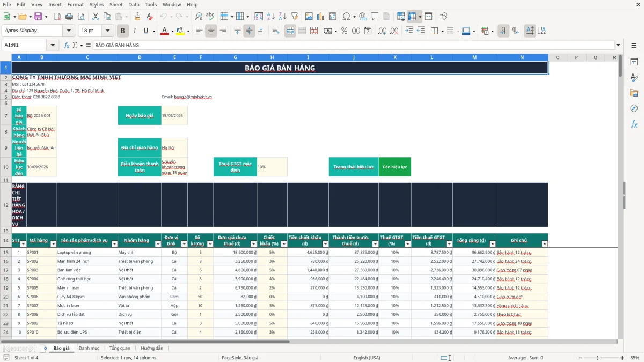Toggle Bold formatting
The image size is (644, 362).
click(122, 31)
